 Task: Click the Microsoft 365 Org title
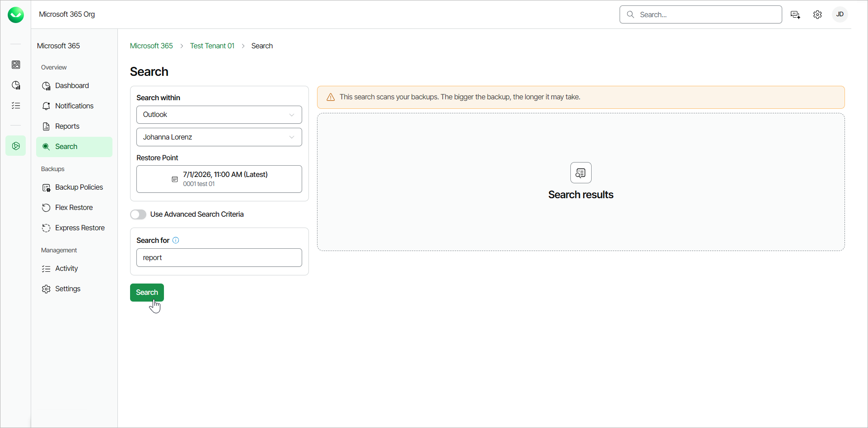67,14
